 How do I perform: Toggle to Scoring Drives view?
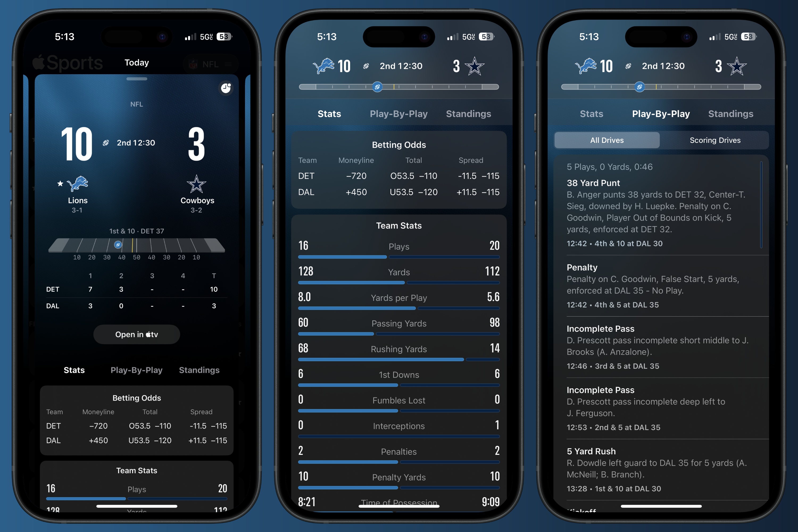[714, 140]
